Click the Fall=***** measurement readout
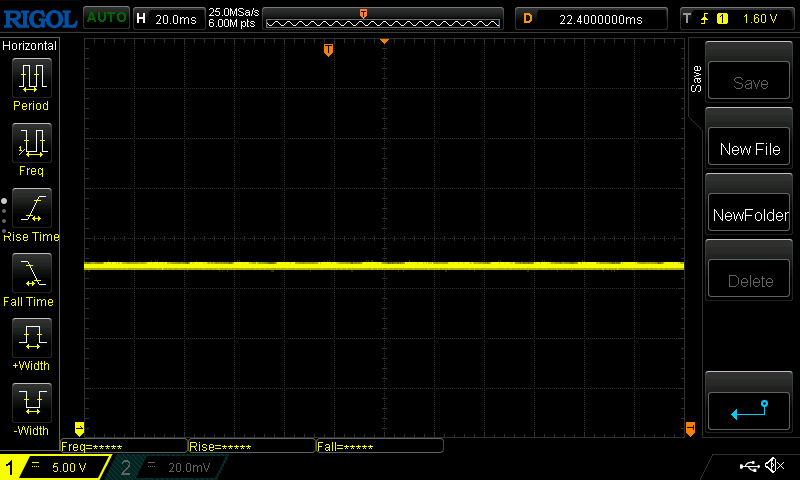Screen dimensions: 800x480 pos(380,446)
